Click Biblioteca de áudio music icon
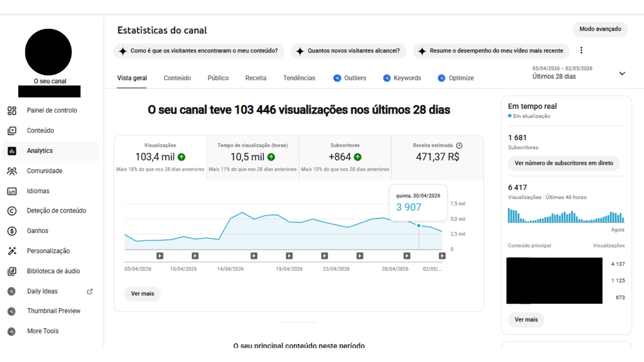The width and height of the screenshot is (644, 362). point(12,271)
